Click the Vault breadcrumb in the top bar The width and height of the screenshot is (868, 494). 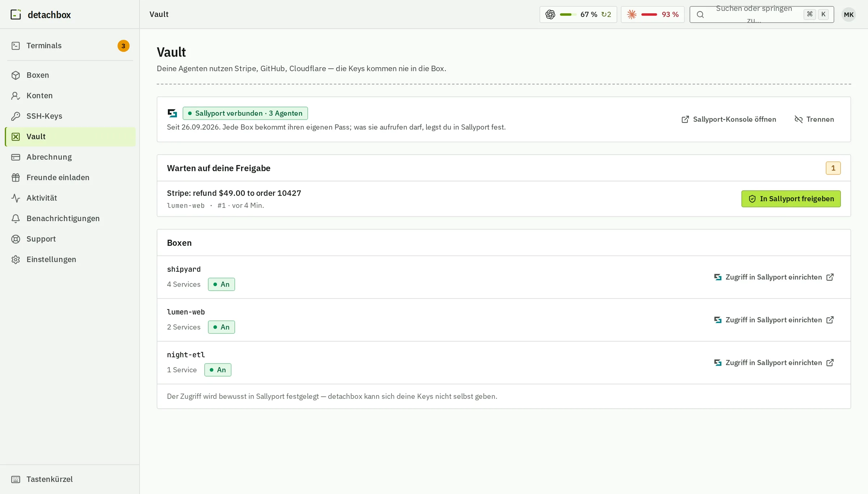[159, 14]
